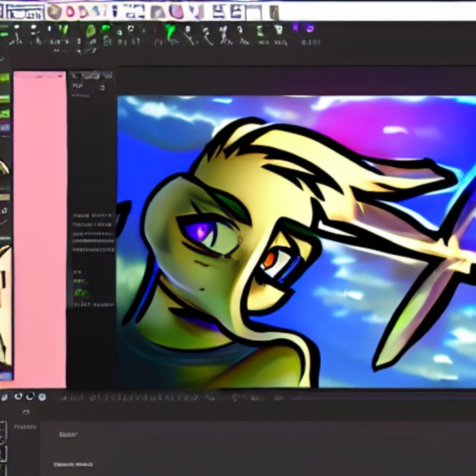
Task: Expand the properties panel dropdown
Action: pos(102,88)
